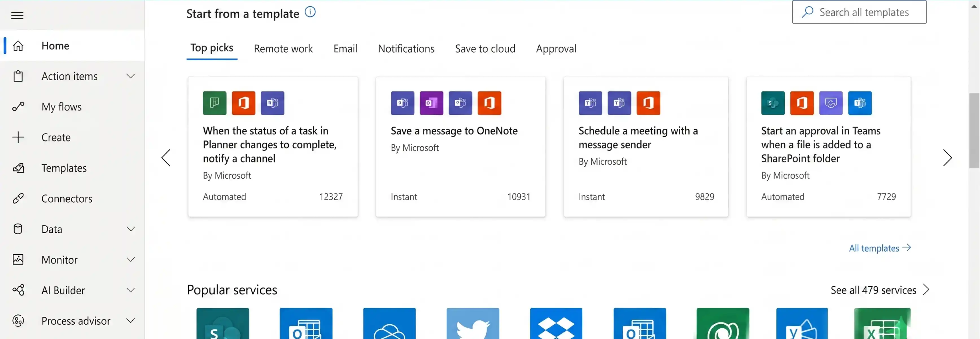Image resolution: width=980 pixels, height=339 pixels.
Task: Click See all 479 services link
Action: coord(880,290)
